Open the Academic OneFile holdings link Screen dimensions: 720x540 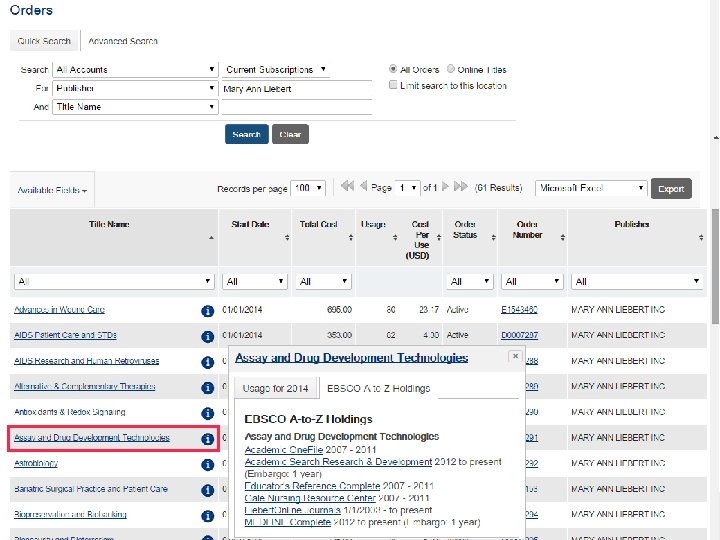point(284,450)
